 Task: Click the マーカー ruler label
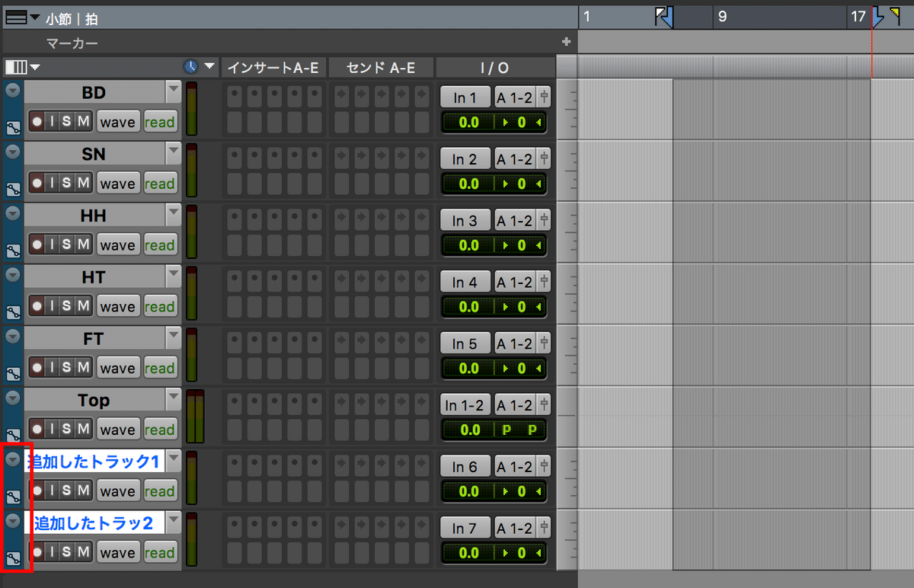[72, 43]
